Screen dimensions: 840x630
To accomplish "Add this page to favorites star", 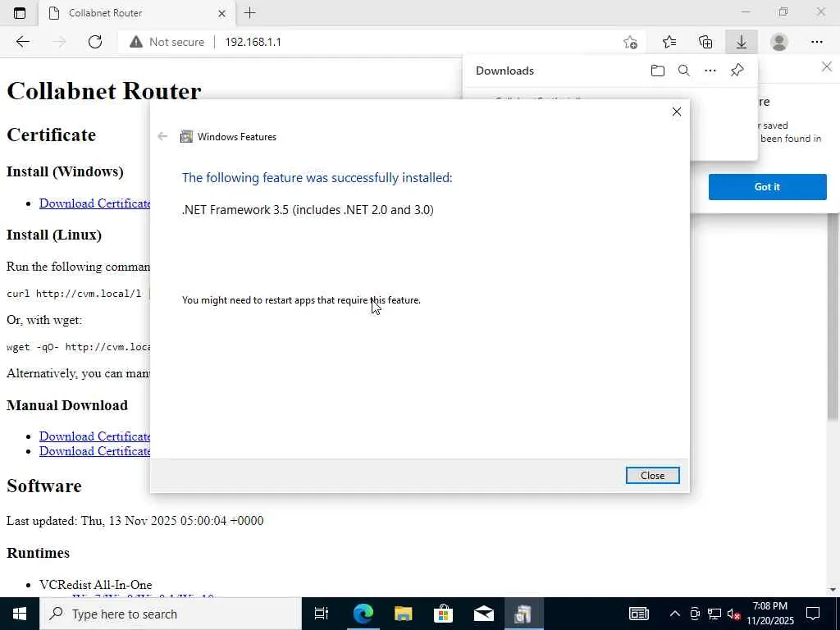I will click(631, 42).
